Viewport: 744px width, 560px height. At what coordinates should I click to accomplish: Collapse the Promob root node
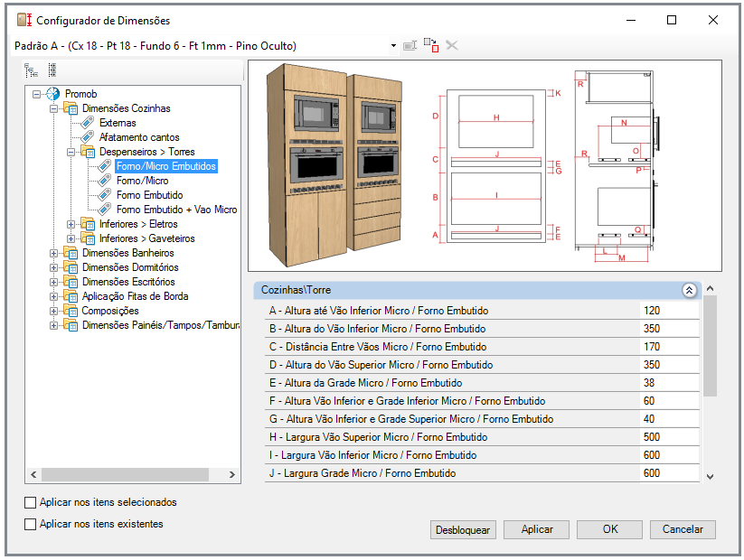[x=36, y=94]
